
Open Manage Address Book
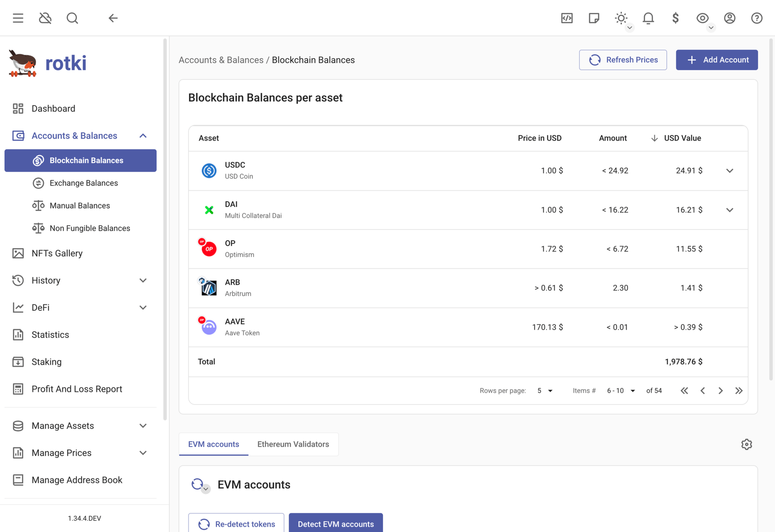click(81, 480)
